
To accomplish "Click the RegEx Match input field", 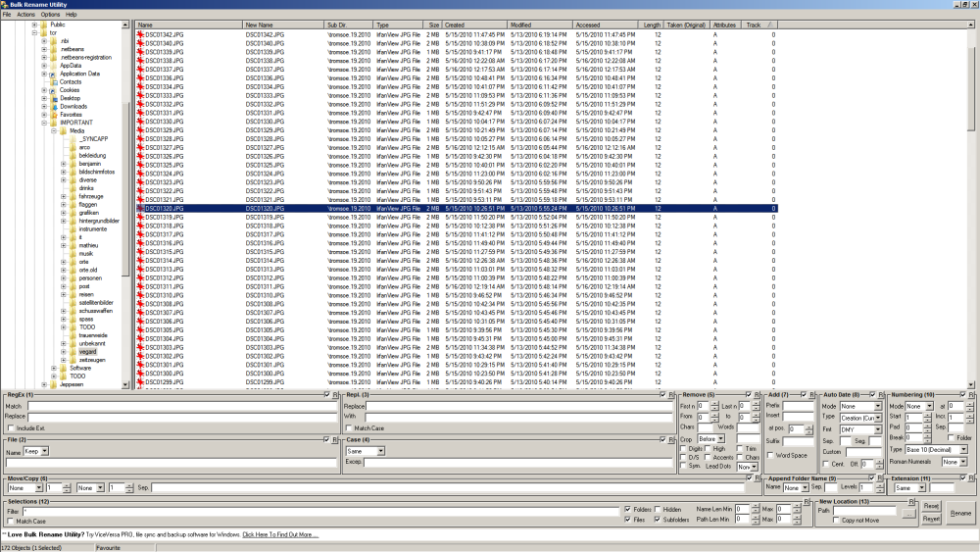I will tap(182, 406).
